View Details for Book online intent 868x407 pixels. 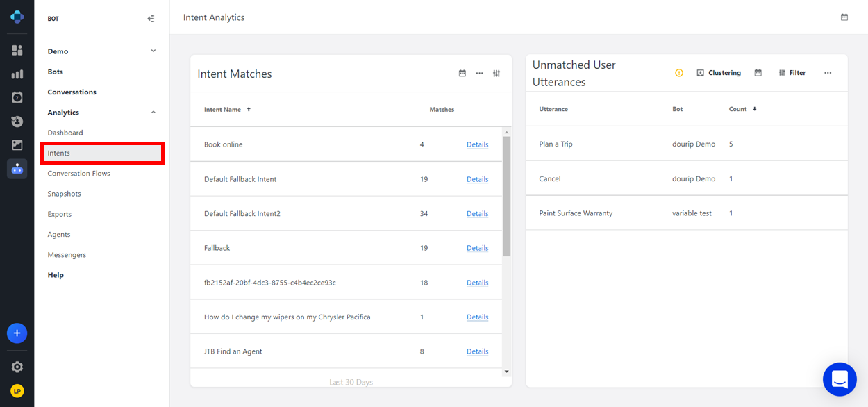[477, 144]
